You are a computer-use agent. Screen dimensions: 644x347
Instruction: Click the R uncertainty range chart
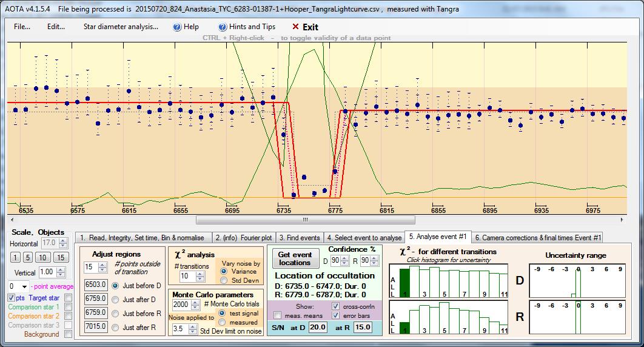click(577, 317)
